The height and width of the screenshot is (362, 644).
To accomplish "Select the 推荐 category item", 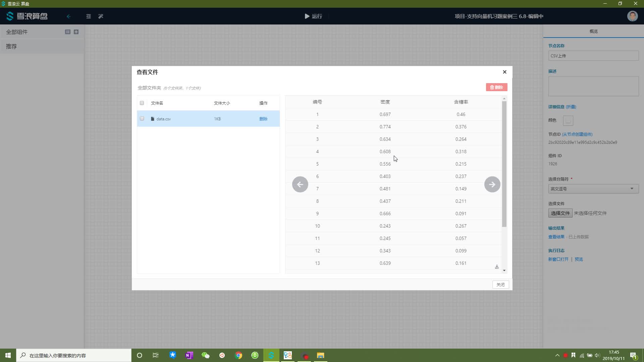I will [11, 46].
